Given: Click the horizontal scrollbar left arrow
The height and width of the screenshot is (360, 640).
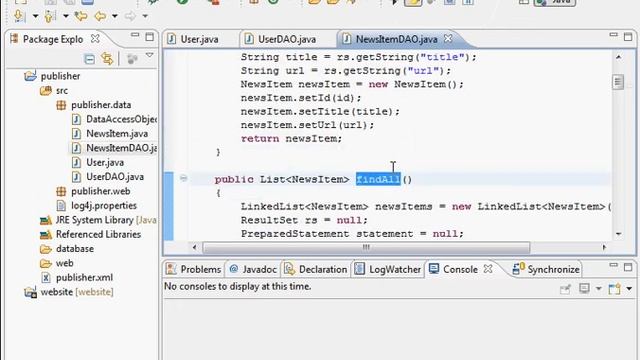Looking at the screenshot, I should click(195, 247).
